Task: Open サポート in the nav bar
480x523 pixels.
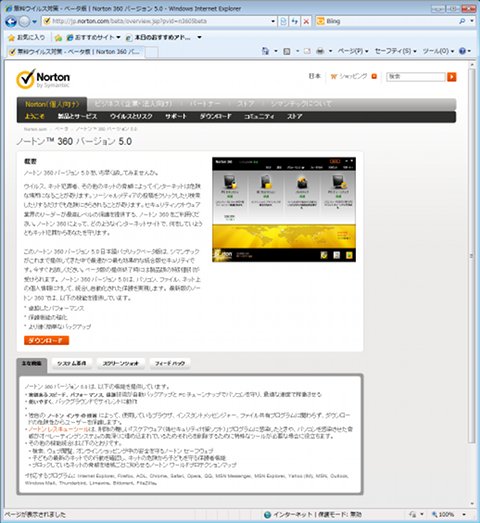Action: click(x=176, y=116)
